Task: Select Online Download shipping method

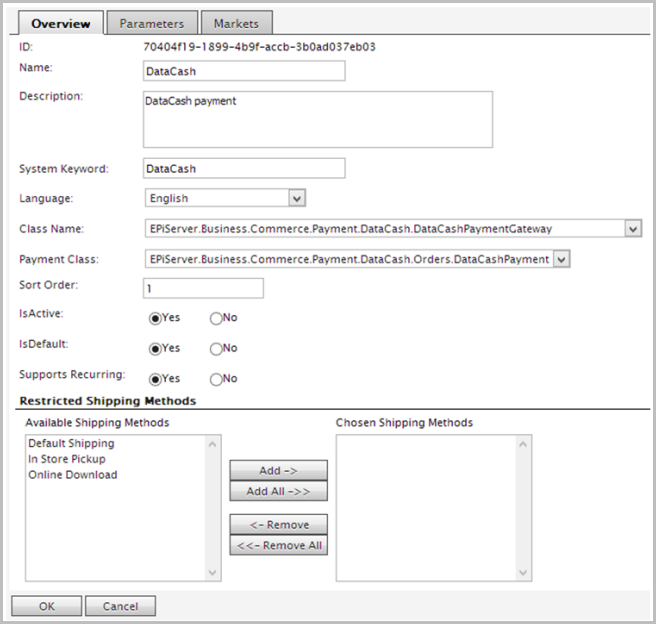Action: click(x=72, y=475)
